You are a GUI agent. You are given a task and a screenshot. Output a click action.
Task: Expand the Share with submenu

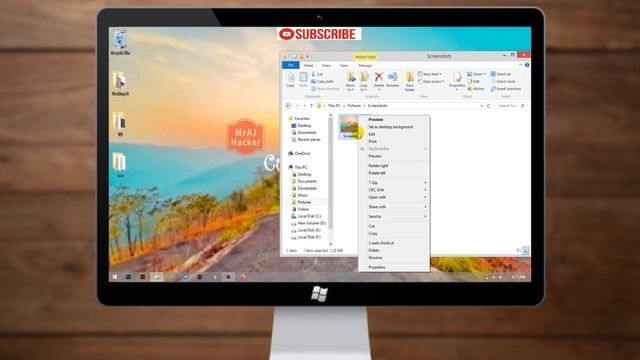tap(394, 207)
